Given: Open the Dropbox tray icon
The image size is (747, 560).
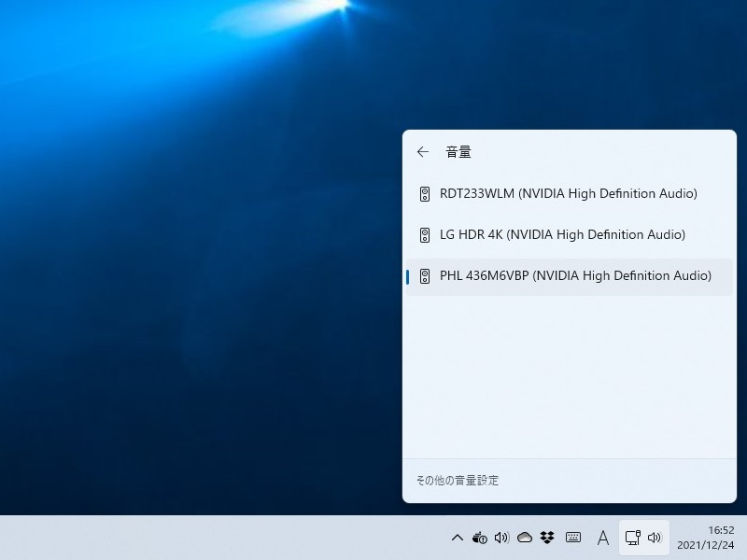Looking at the screenshot, I should click(x=547, y=538).
